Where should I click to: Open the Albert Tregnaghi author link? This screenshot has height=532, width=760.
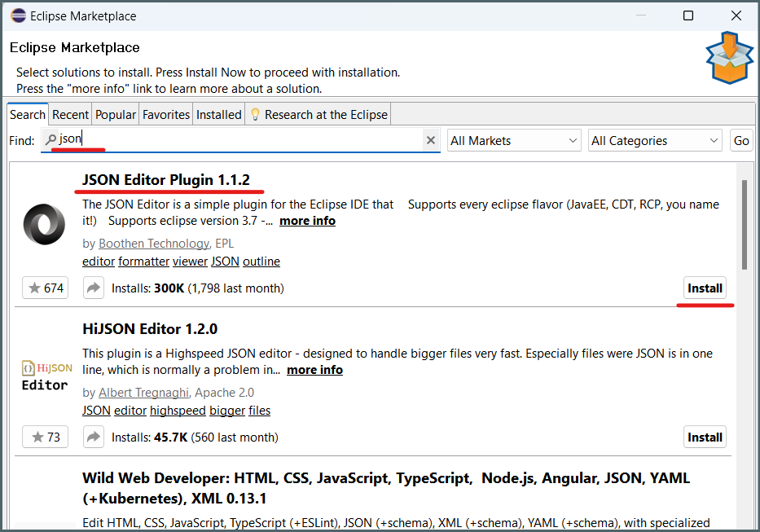pyautogui.click(x=143, y=392)
